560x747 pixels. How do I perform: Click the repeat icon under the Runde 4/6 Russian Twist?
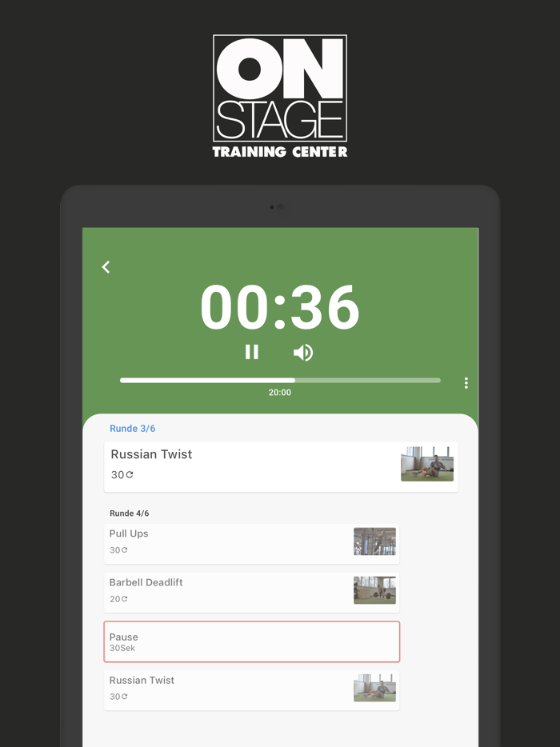[x=124, y=697]
